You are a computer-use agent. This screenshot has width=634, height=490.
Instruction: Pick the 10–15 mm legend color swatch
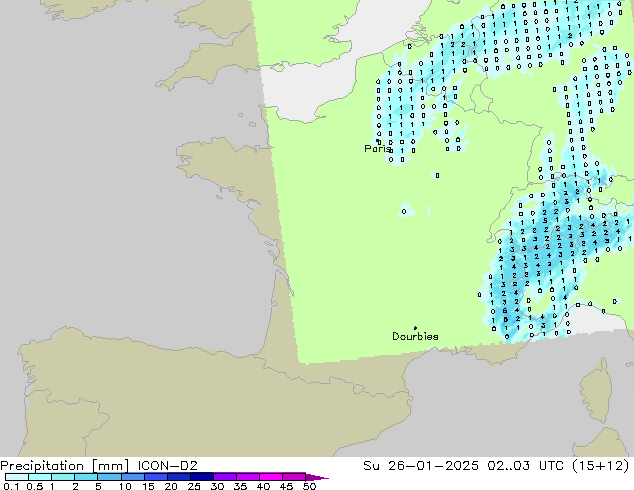point(132,477)
